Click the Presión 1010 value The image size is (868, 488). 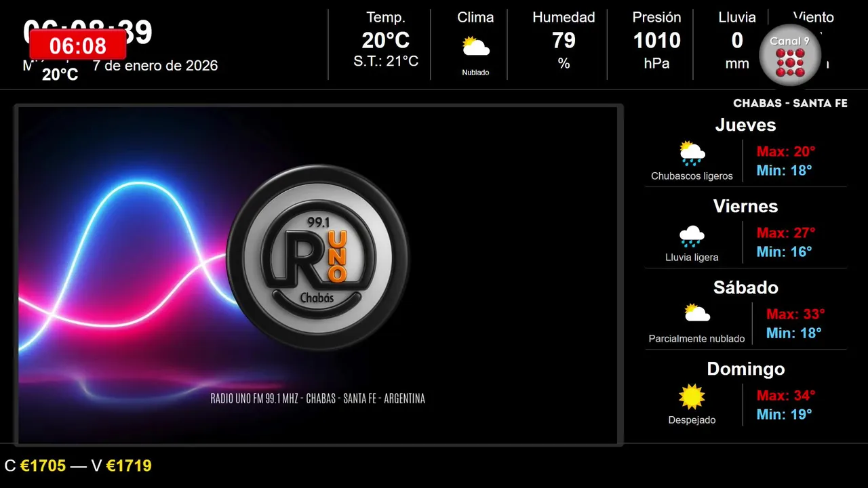(656, 41)
